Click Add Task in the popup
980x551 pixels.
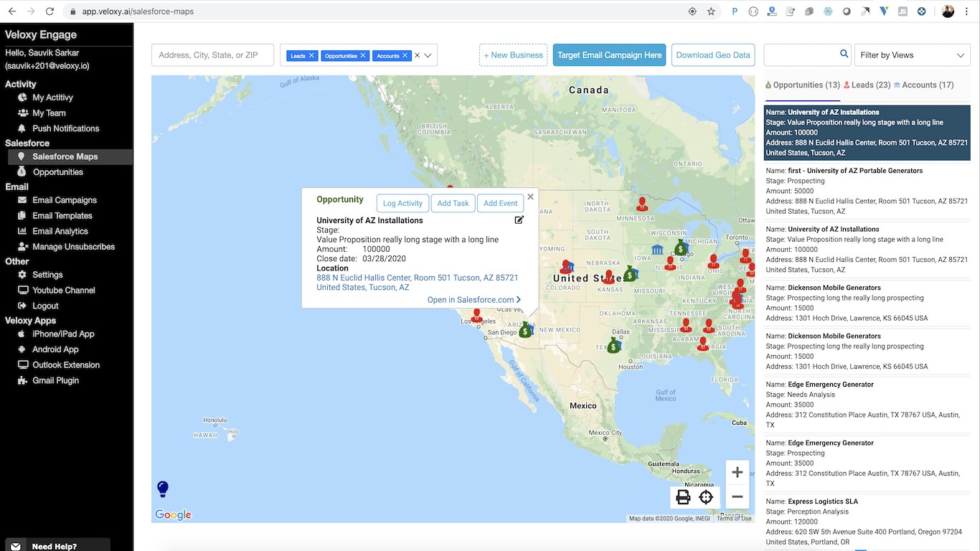453,203
